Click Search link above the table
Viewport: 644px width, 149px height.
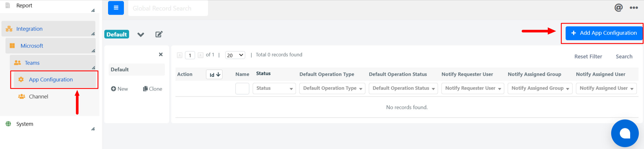[x=624, y=56]
